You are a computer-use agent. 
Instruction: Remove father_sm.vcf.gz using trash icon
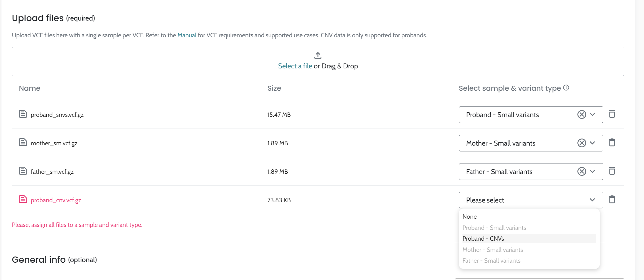pos(612,171)
